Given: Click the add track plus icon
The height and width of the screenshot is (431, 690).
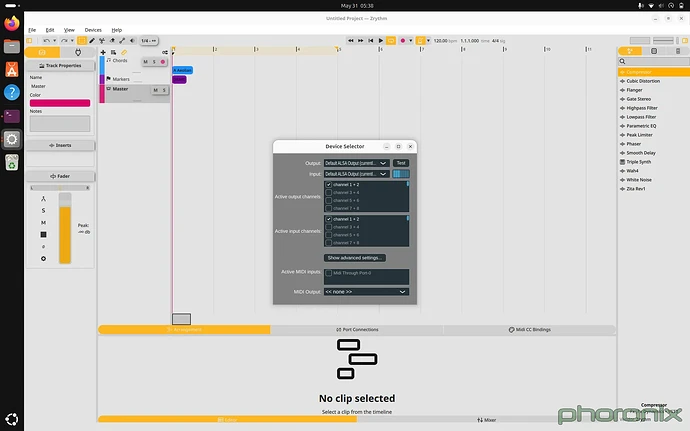Looking at the screenshot, I should pyautogui.click(x=103, y=52).
